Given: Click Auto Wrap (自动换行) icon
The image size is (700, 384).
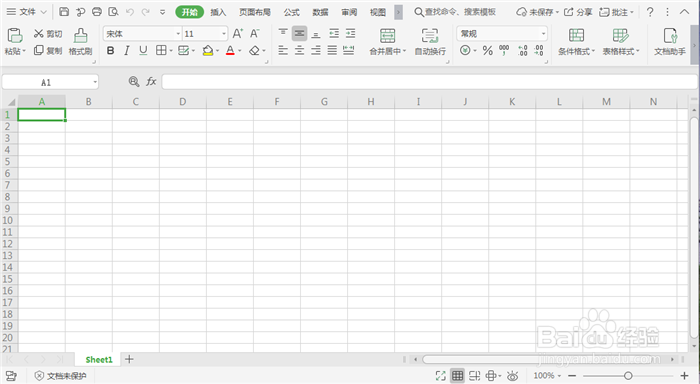Looking at the screenshot, I should 430,35.
